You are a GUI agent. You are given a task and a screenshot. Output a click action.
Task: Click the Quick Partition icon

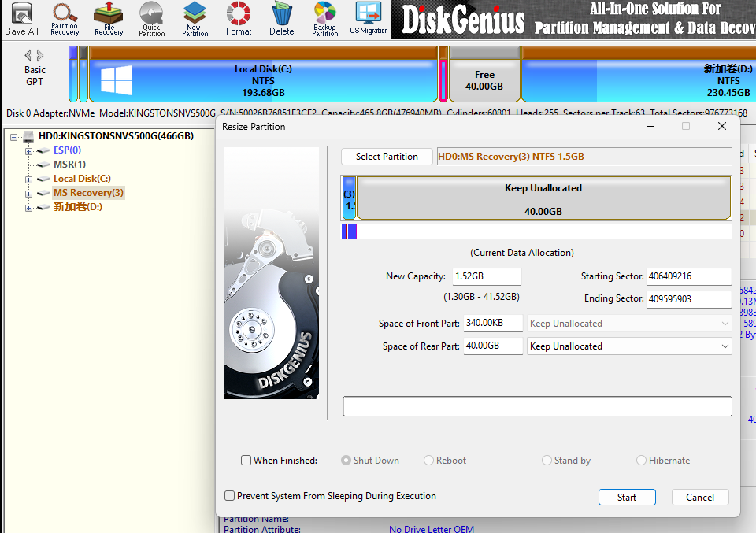point(151,19)
